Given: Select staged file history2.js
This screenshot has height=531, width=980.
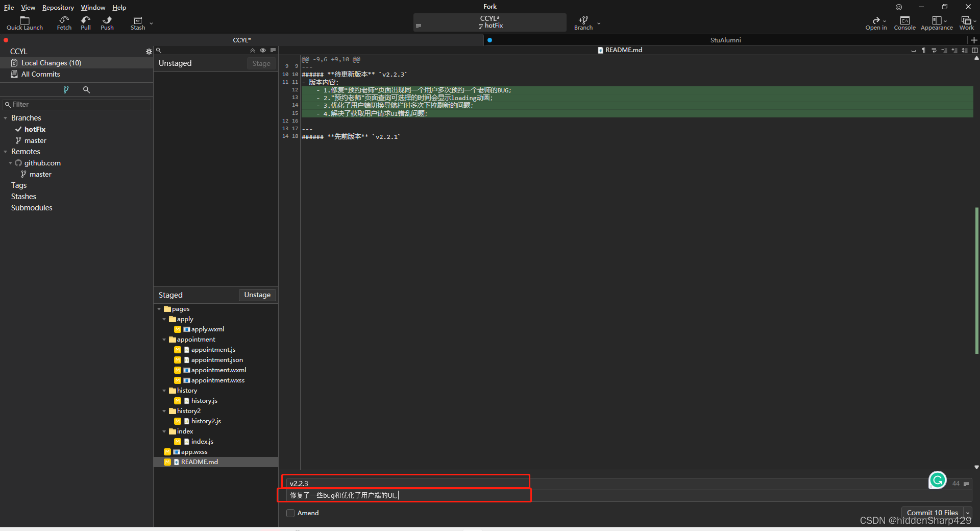Looking at the screenshot, I should 216,421.
